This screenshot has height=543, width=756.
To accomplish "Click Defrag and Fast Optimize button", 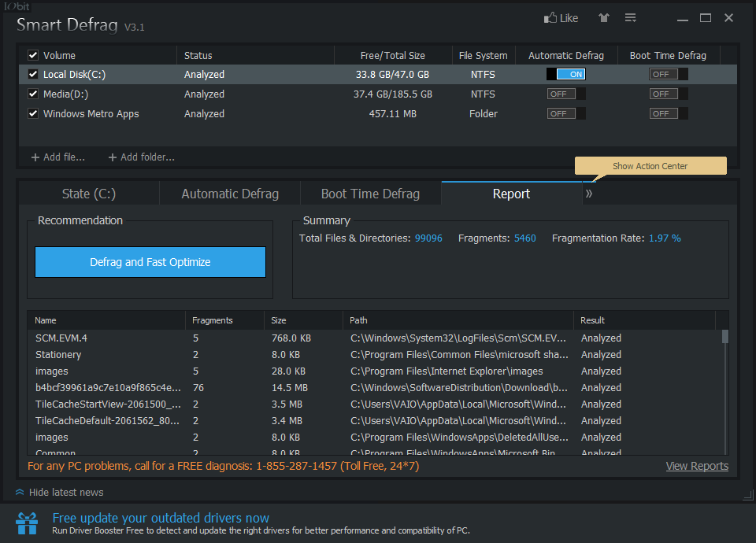I will [150, 262].
